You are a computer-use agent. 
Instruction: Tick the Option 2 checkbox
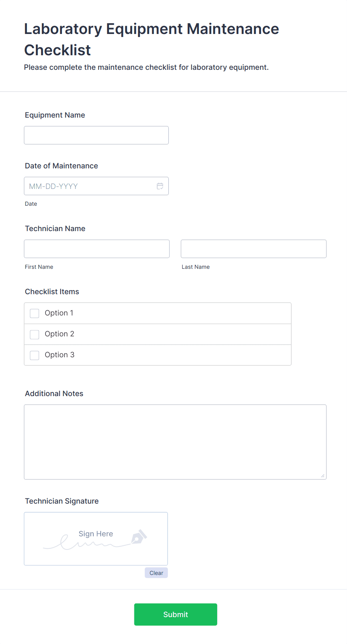point(35,334)
